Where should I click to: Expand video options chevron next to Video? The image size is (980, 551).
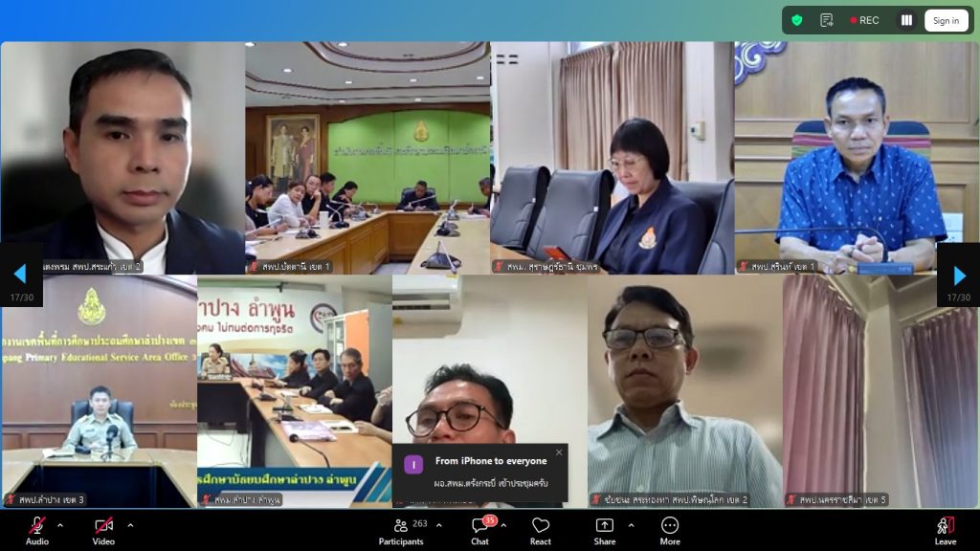click(130, 525)
